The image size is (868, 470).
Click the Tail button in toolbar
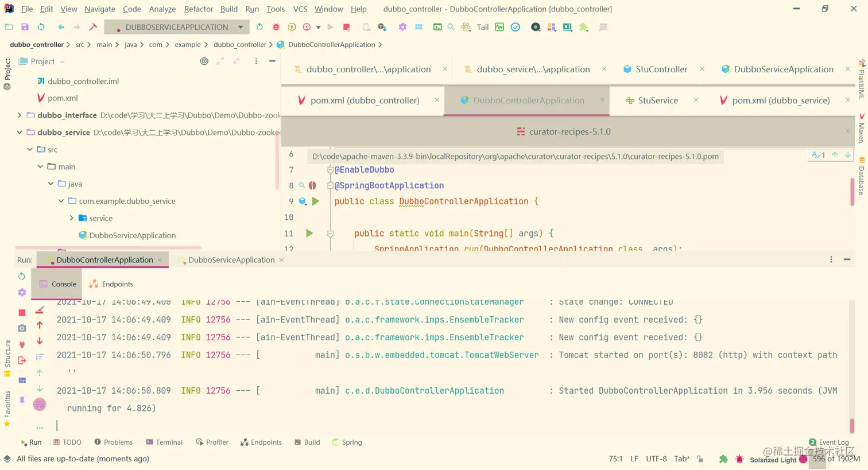pyautogui.click(x=483, y=27)
